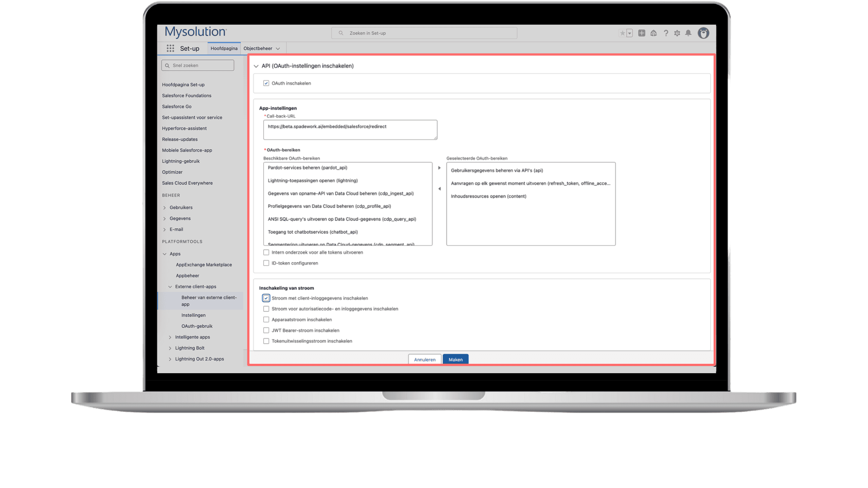Open the favorites list dropdown arrow
This screenshot has width=868, height=488.
pos(630,33)
